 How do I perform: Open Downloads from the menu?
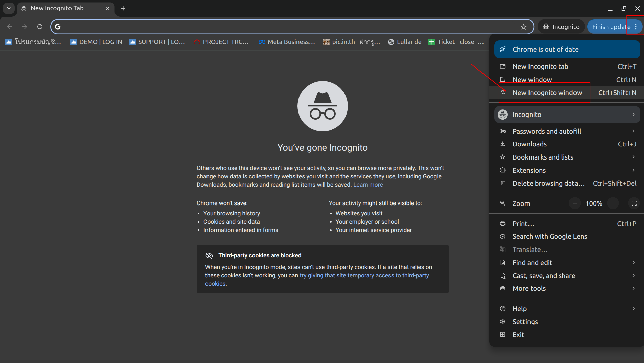[530, 144]
